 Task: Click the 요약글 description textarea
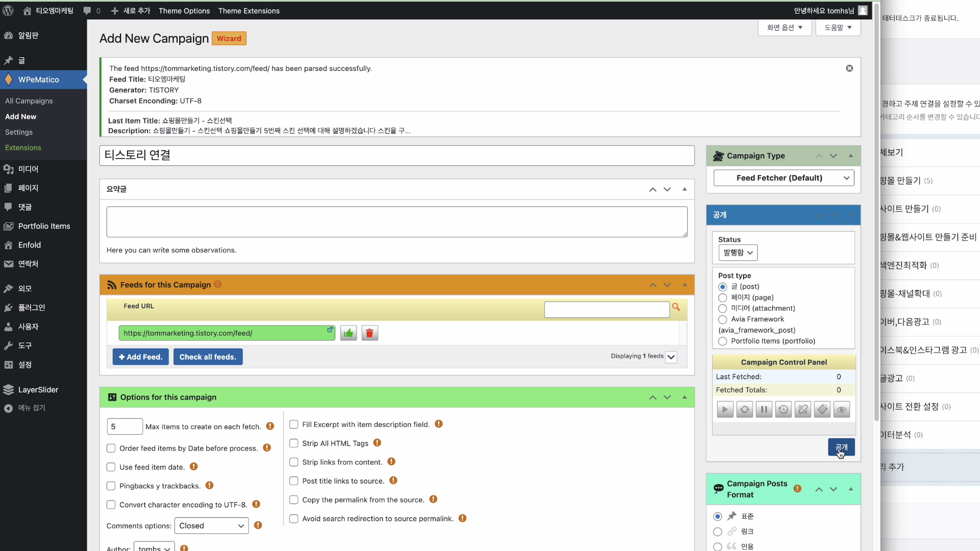(397, 222)
